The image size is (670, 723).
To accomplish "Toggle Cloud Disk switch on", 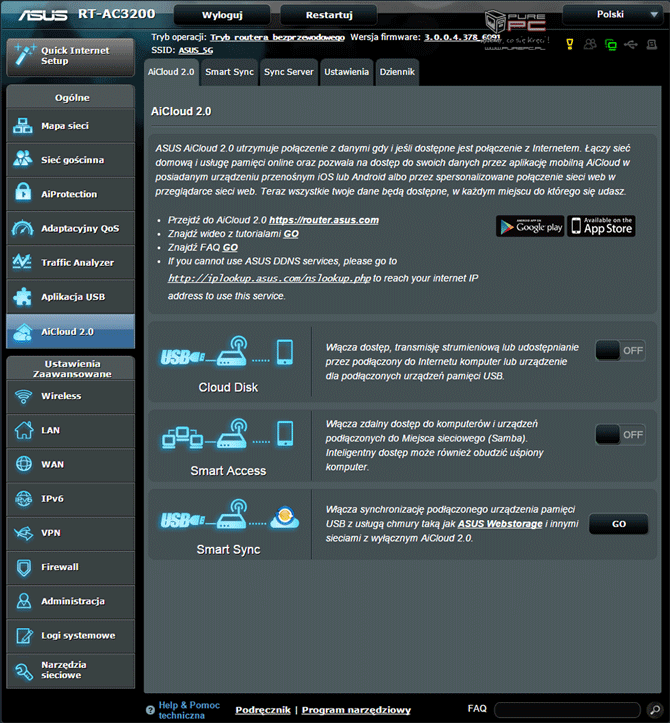I will 620,350.
